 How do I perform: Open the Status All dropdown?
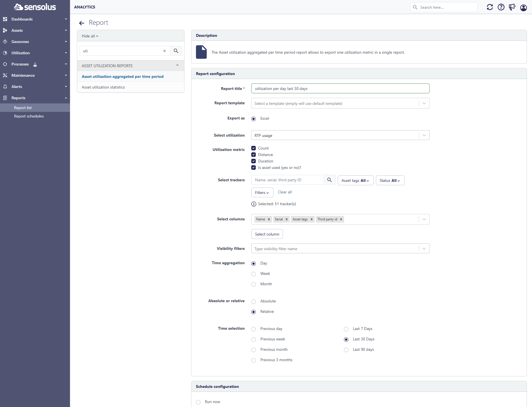[390, 180]
